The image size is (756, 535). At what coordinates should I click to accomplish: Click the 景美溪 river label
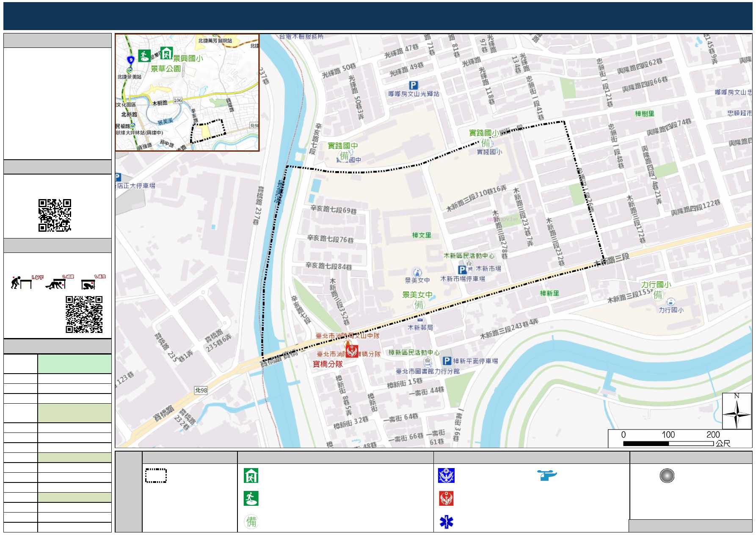279,192
